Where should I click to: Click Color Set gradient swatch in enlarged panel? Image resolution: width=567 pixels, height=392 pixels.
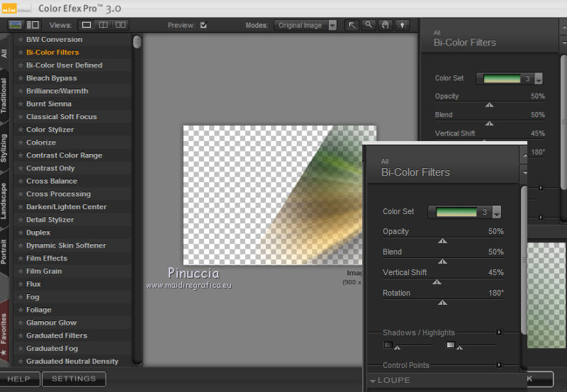(456, 212)
